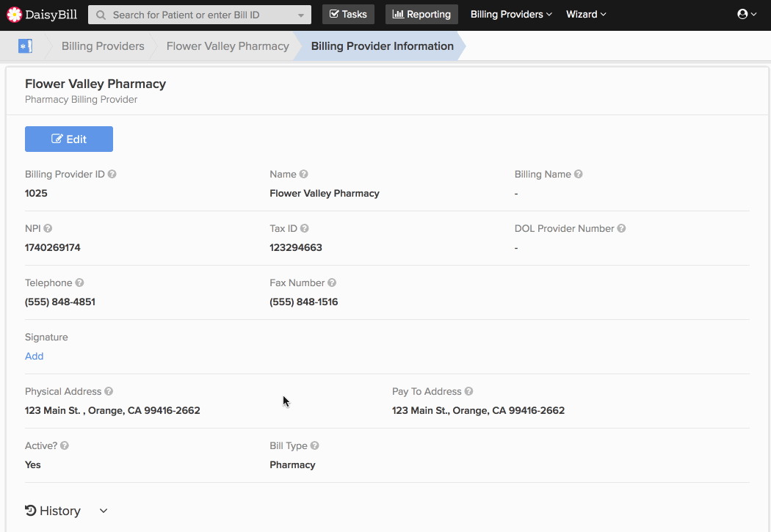Click the Tax ID value 123294663
Viewport: 771px width, 532px height.
pyautogui.click(x=295, y=247)
